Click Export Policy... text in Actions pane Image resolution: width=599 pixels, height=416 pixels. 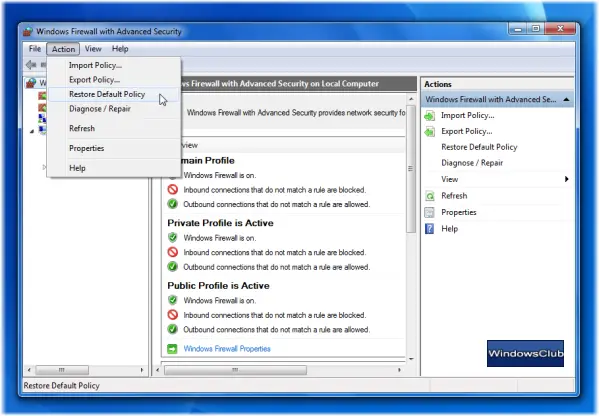(466, 132)
